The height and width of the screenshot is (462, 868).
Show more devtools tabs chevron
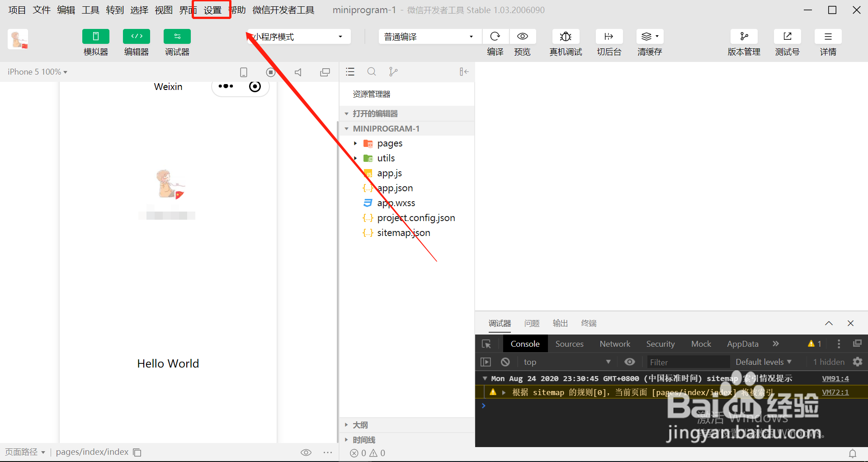776,344
